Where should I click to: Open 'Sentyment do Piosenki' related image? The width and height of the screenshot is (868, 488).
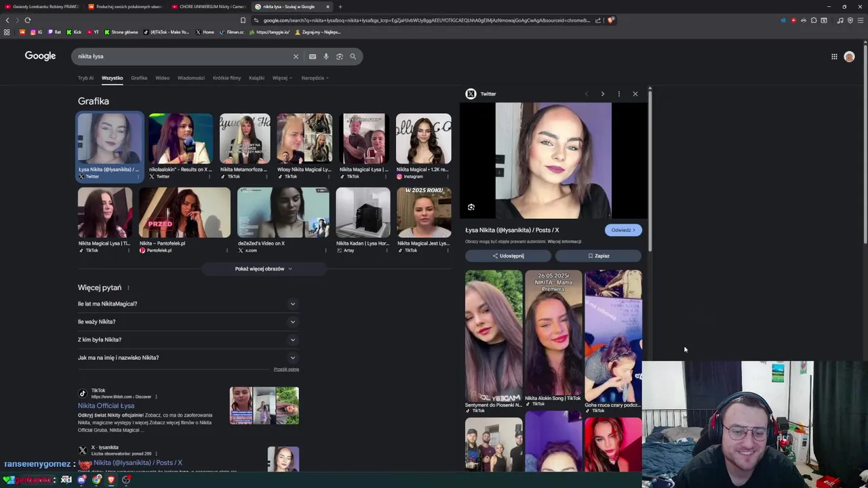click(x=494, y=335)
